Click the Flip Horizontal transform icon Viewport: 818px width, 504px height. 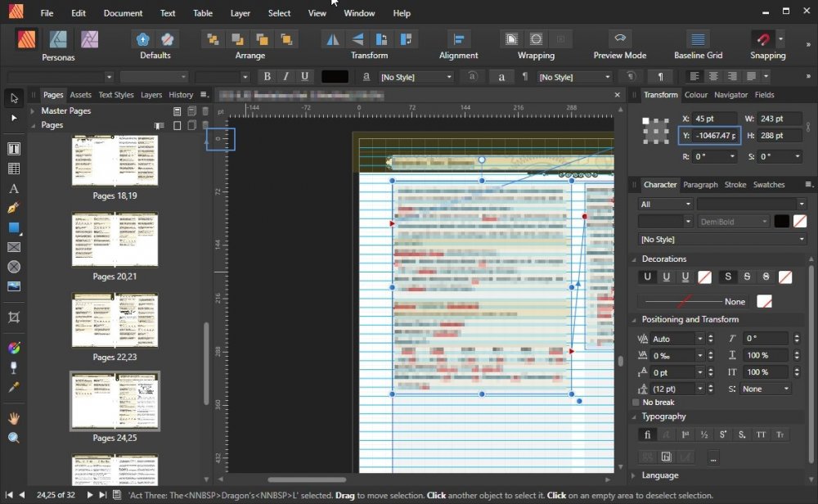[333, 39]
